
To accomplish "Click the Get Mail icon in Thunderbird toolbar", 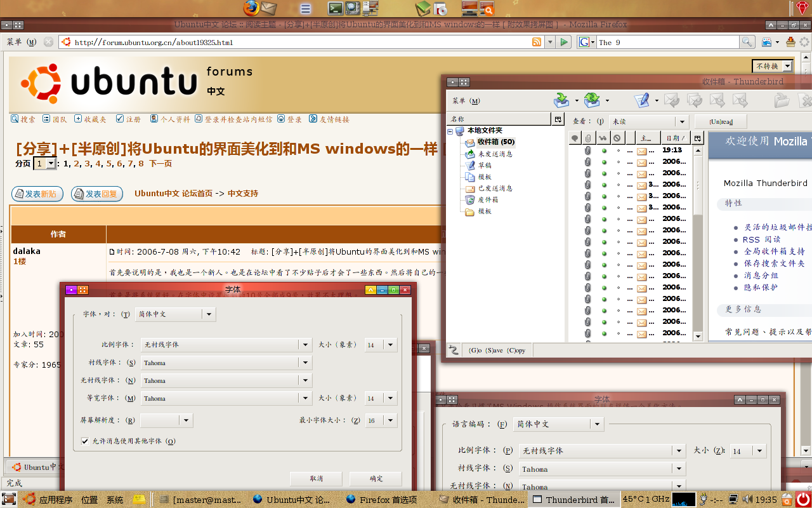I will pos(561,100).
